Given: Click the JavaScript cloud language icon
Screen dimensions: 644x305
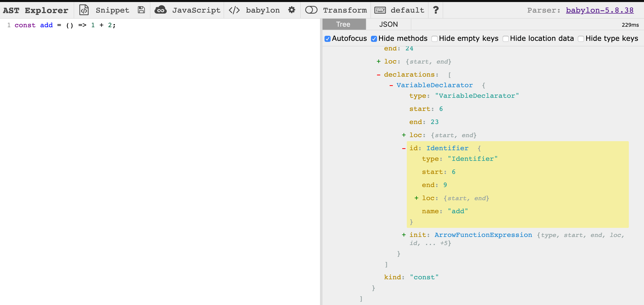Looking at the screenshot, I should (160, 10).
